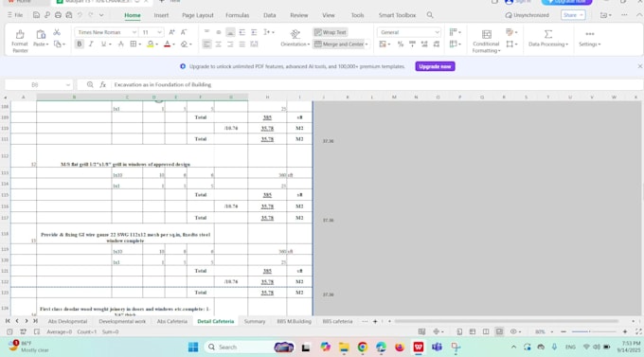Expand Merge and Center dropdown arrow
The height and width of the screenshot is (357, 644).
tap(367, 44)
